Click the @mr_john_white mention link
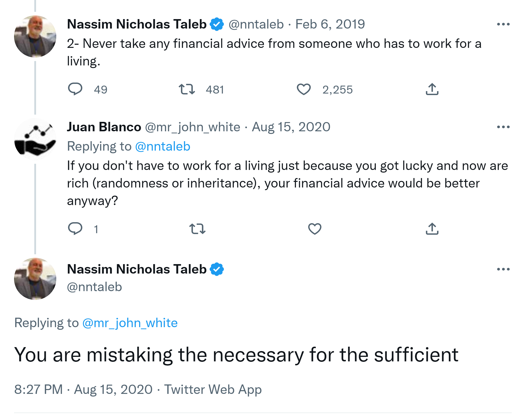Image resolution: width=521 pixels, height=420 pixels. 130,323
